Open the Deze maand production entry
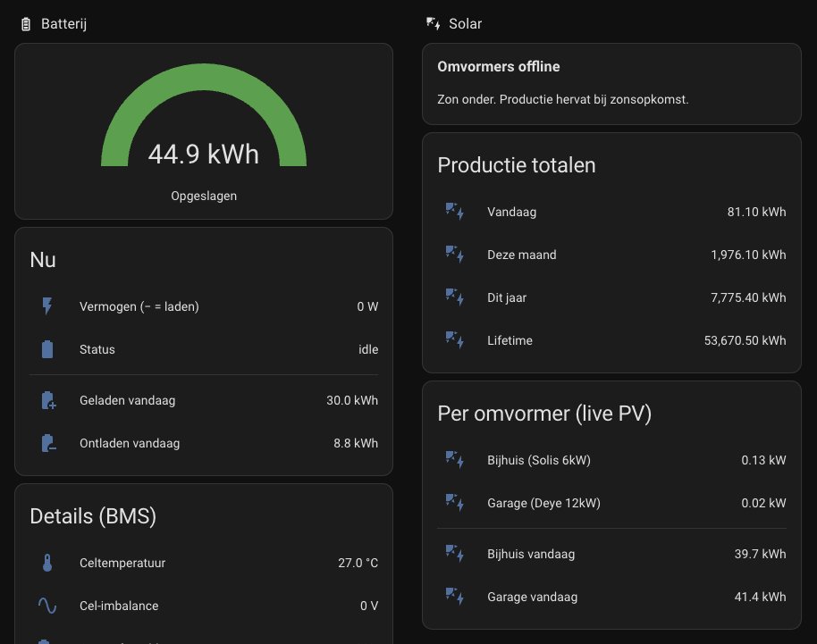Viewport: 817px width, 644px height. [611, 255]
